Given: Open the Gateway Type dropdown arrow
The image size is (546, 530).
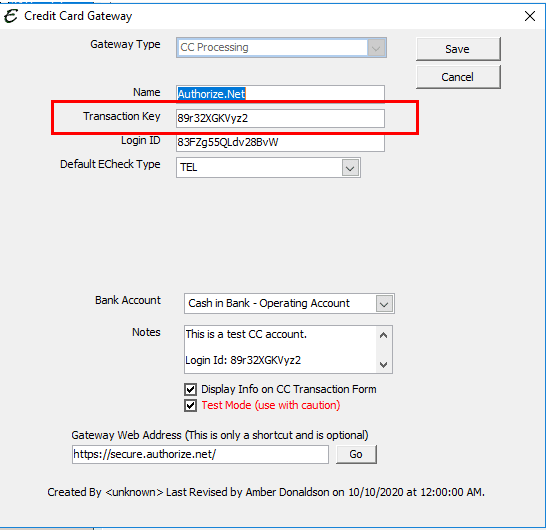Looking at the screenshot, I should 376,48.
